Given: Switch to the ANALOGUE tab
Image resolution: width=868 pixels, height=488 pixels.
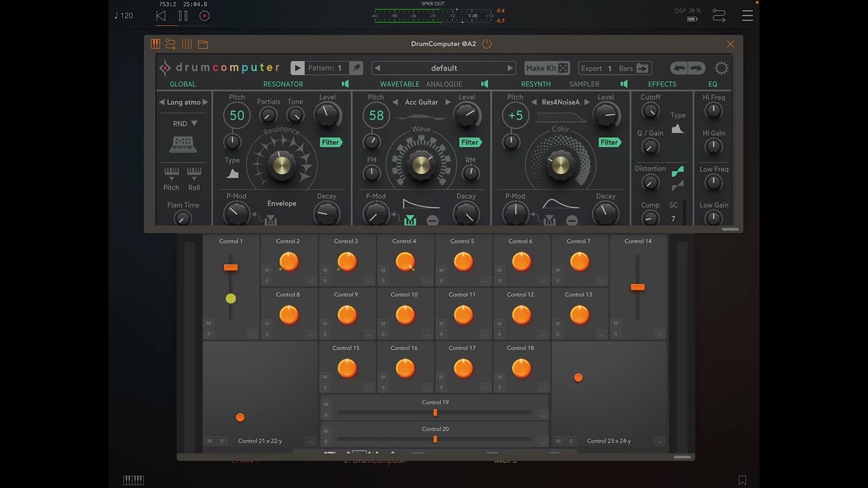Looking at the screenshot, I should tap(444, 84).
